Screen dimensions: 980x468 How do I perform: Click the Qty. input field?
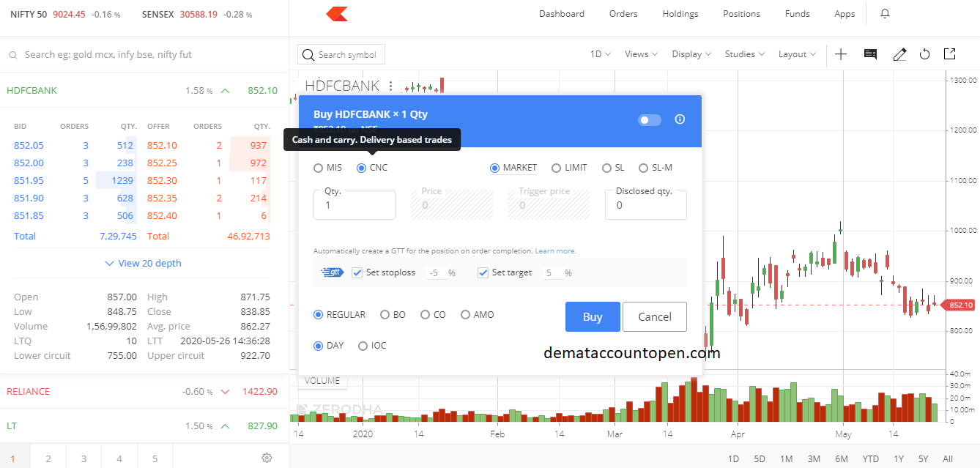click(354, 204)
